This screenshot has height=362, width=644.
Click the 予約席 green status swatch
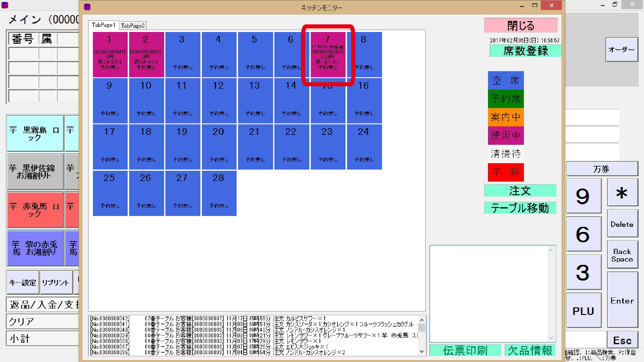tap(505, 99)
